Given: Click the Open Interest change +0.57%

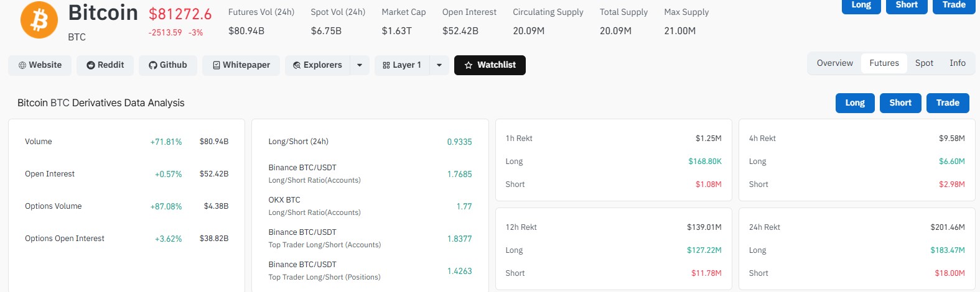Looking at the screenshot, I should click(x=168, y=174).
